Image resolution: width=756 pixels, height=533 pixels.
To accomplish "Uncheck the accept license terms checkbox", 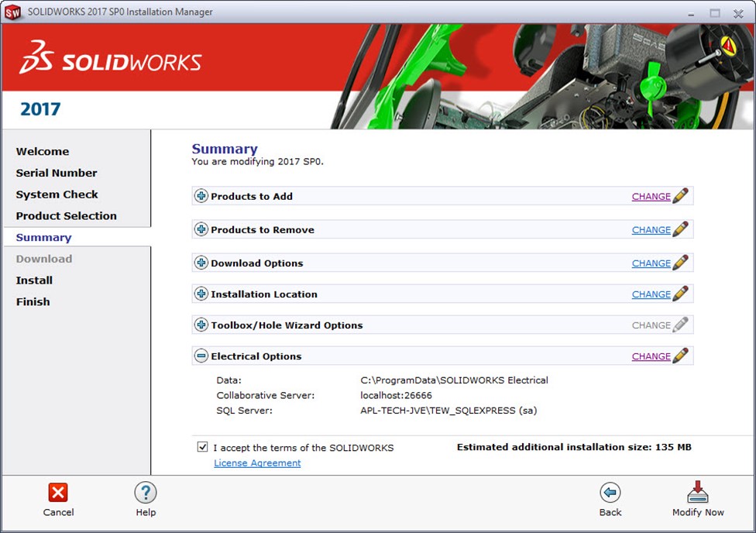I will point(203,447).
